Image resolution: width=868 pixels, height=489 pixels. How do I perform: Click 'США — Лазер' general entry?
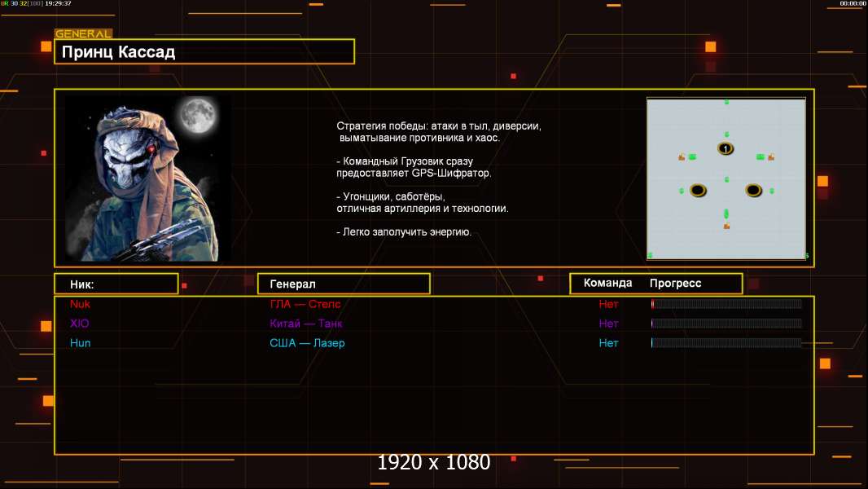click(307, 343)
